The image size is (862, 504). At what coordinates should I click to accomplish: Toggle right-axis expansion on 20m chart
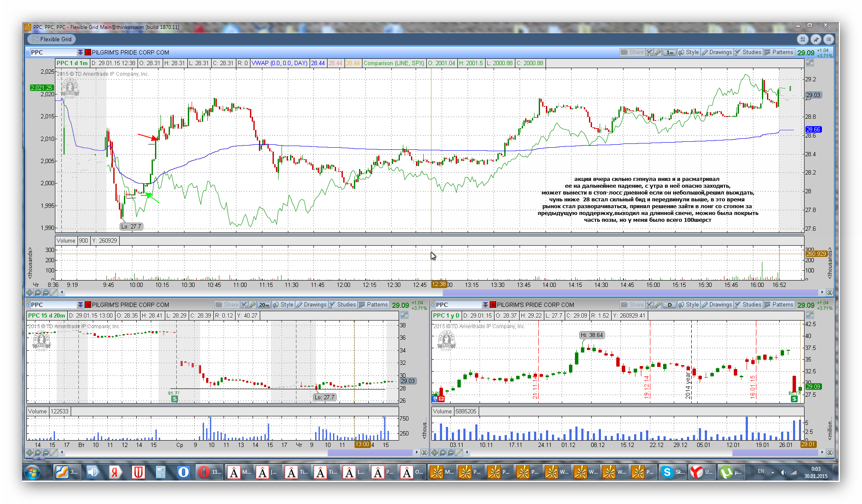(424, 452)
